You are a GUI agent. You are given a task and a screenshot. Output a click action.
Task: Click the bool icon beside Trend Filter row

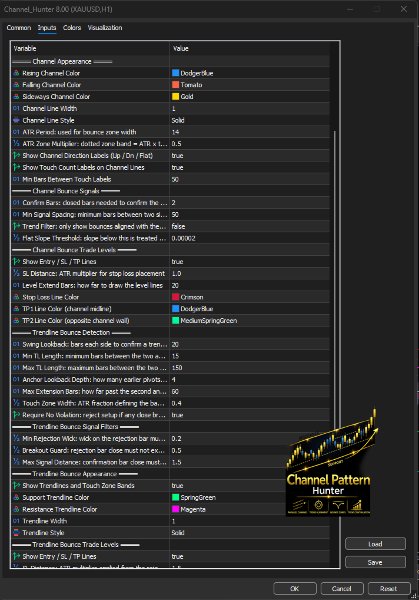[16, 226]
